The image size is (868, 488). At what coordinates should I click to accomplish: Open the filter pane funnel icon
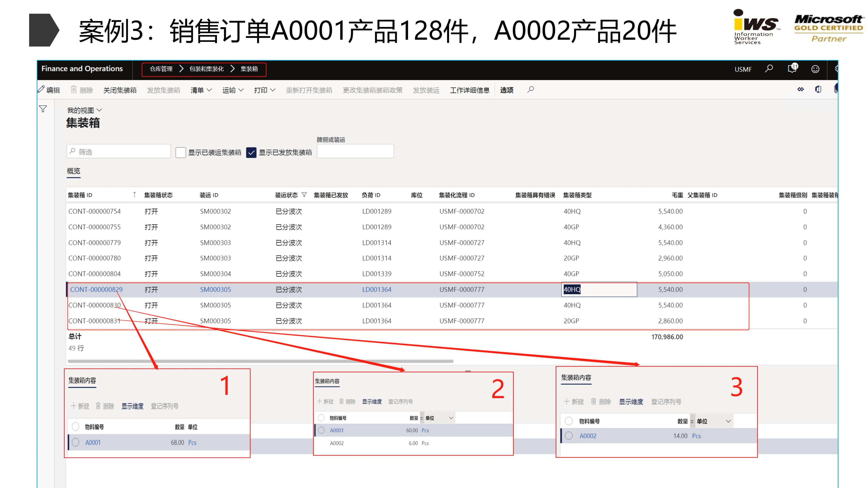click(x=43, y=109)
